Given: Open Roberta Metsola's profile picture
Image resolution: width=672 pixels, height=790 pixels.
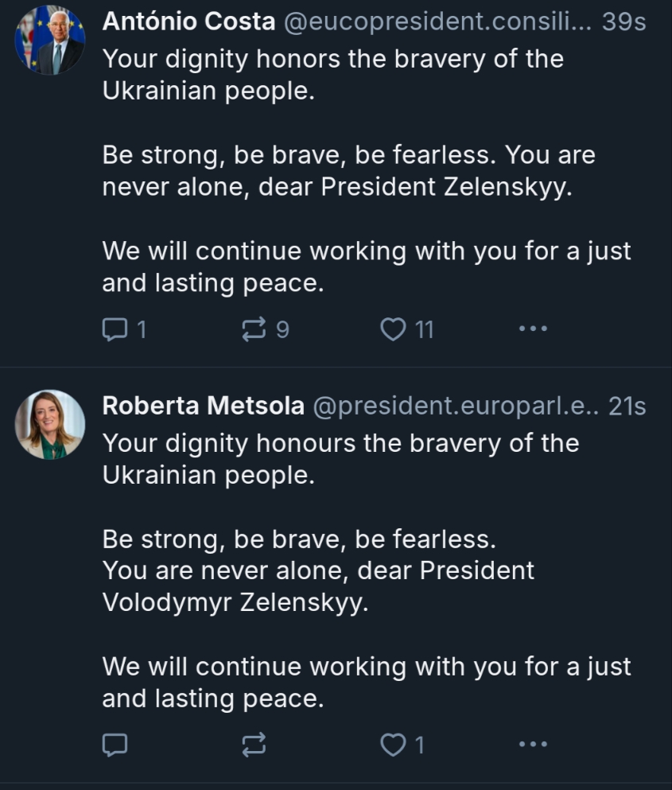Looking at the screenshot, I should (49, 425).
